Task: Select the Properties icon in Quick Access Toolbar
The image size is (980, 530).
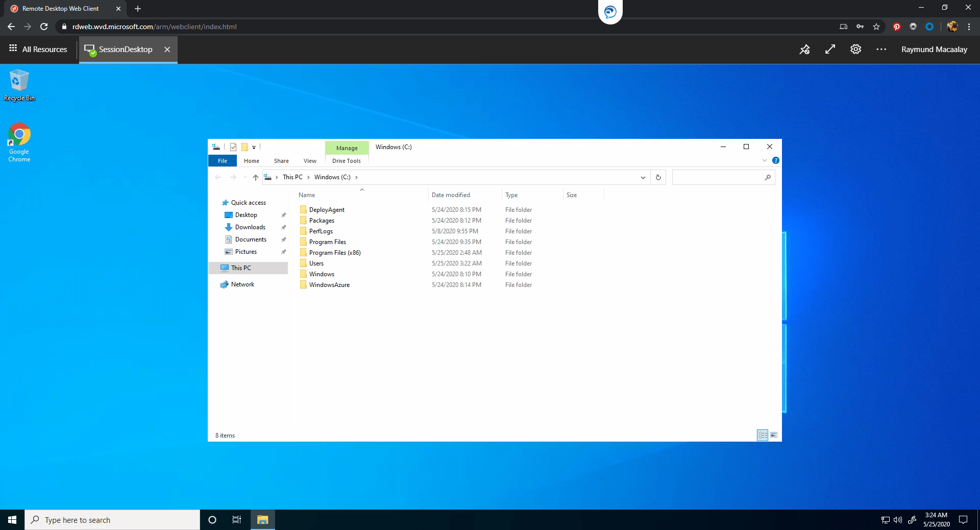Action: [x=233, y=147]
